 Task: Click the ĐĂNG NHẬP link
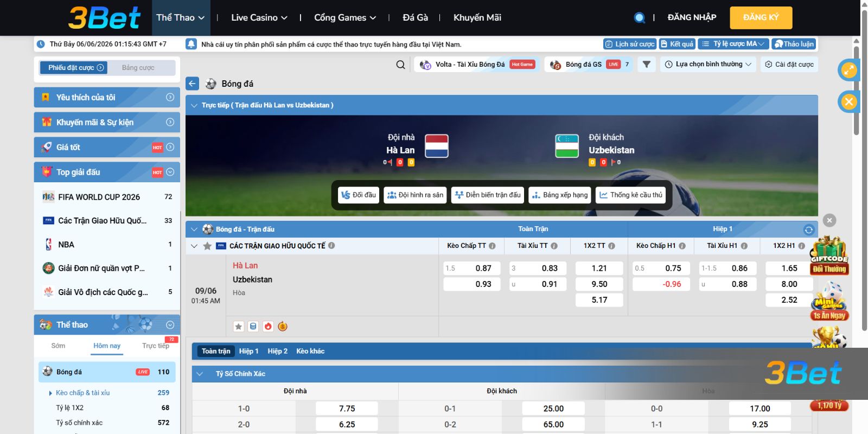(692, 17)
